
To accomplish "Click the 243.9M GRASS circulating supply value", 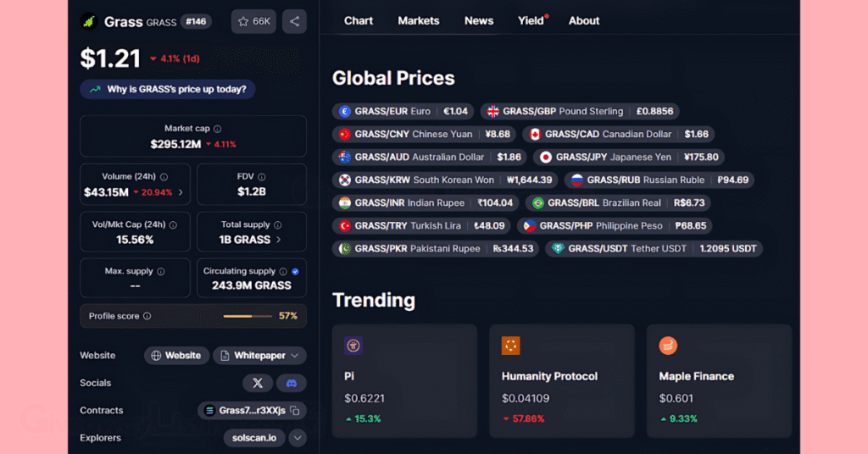I will tap(251, 286).
